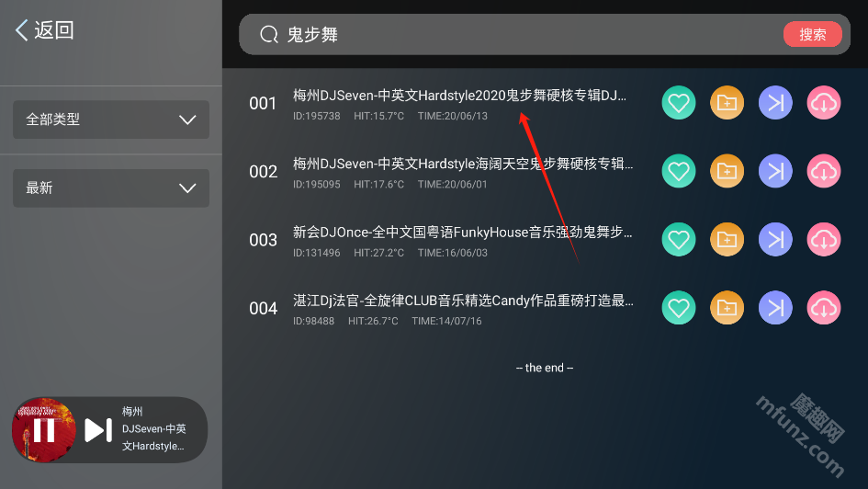Add track 002 to folder playlist
Viewport: 868px width, 489px height.
[x=727, y=171]
